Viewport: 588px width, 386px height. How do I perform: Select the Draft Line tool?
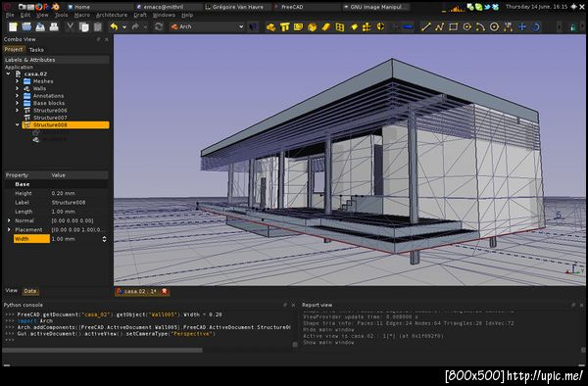coord(425,27)
